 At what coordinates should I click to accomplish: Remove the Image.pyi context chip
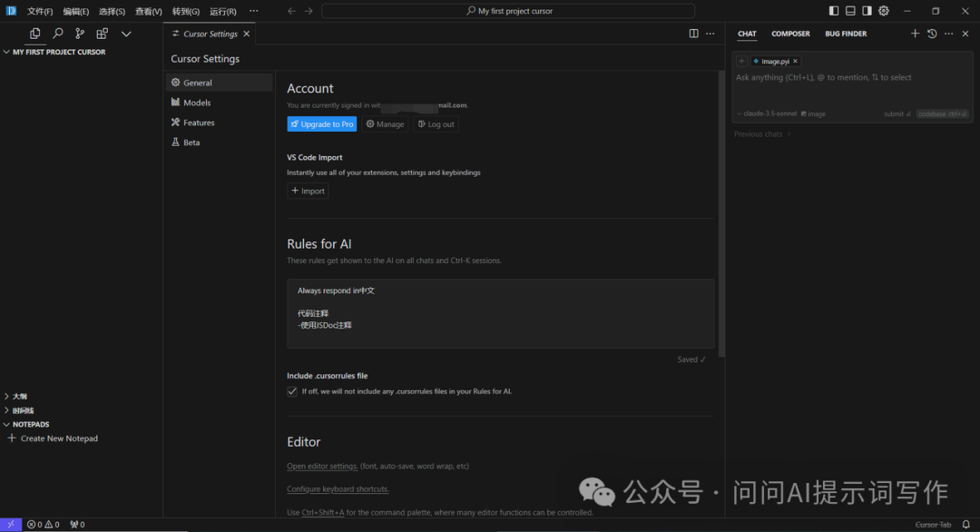[x=795, y=61]
